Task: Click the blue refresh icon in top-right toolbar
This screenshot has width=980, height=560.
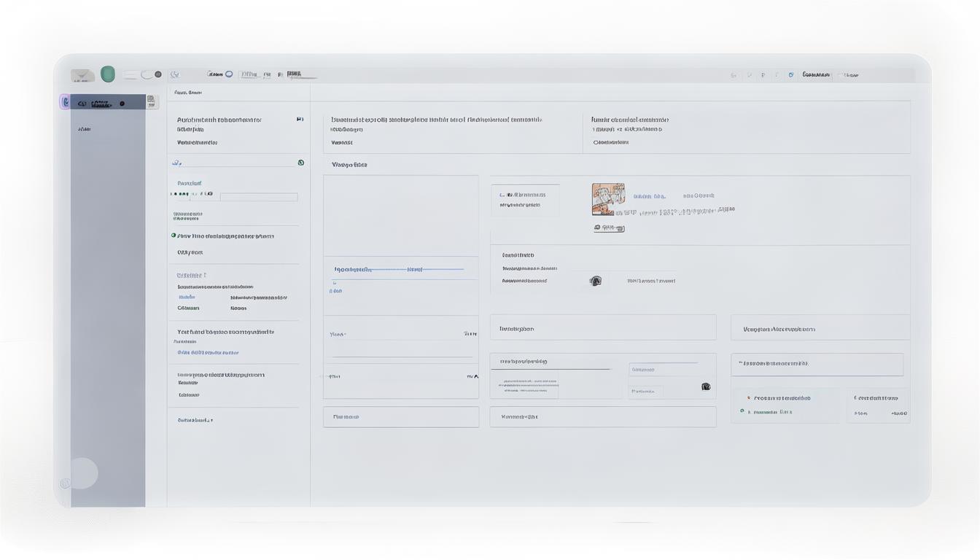Action: coord(790,75)
